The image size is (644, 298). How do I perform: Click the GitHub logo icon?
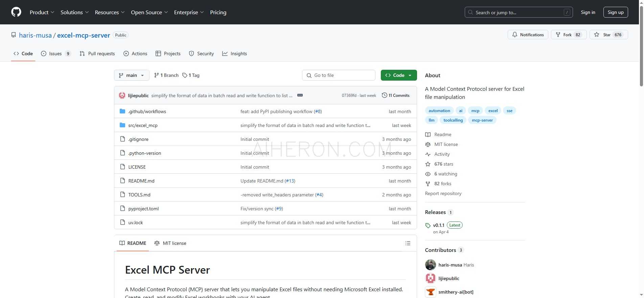click(x=16, y=12)
